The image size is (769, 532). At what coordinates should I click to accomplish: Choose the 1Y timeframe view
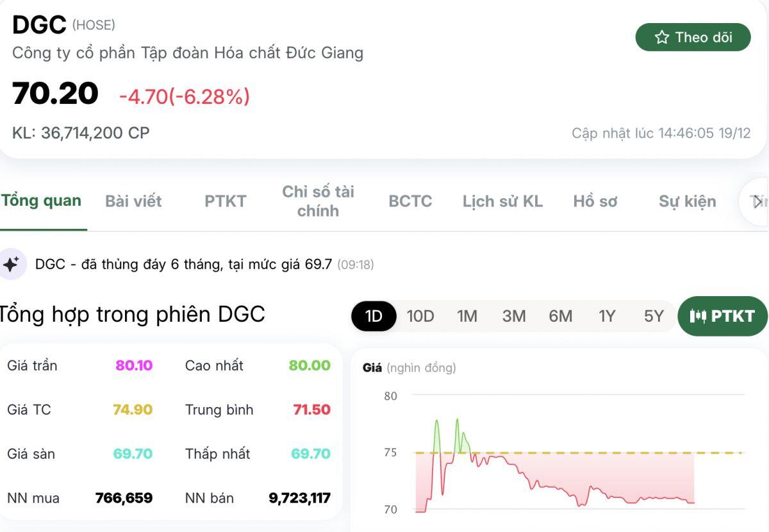tap(607, 316)
